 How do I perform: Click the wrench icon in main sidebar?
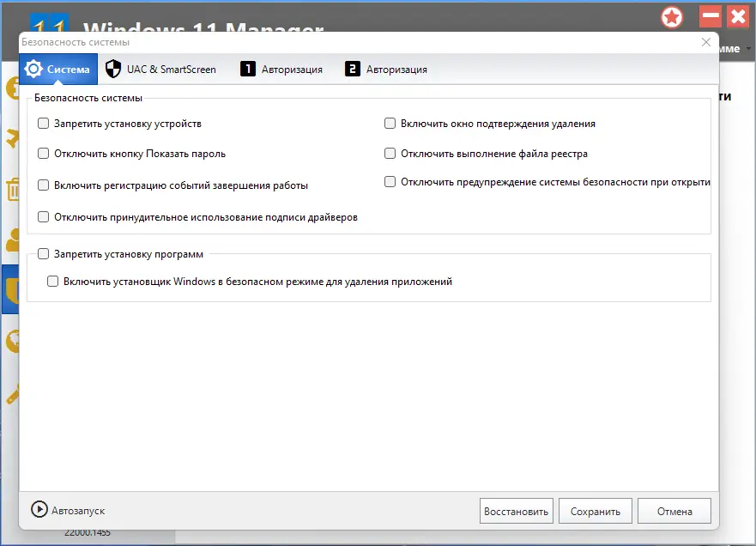tap(13, 394)
